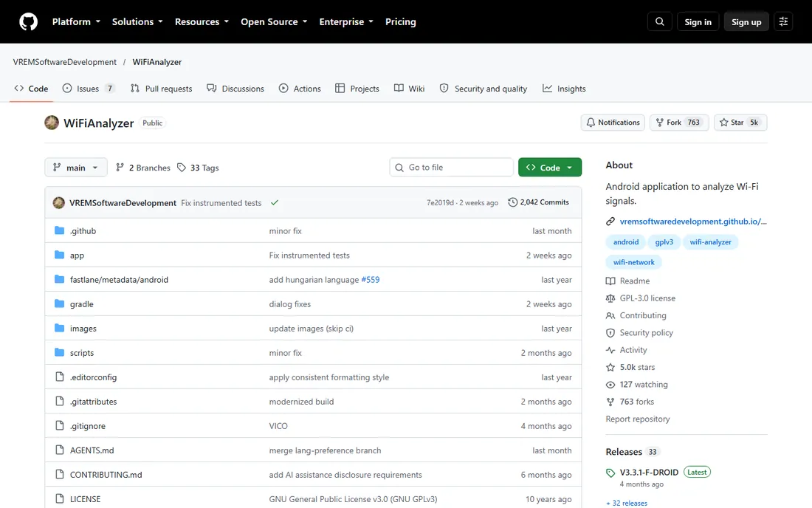Open the android topic tag
Screen dimensions: 812x508
point(625,242)
